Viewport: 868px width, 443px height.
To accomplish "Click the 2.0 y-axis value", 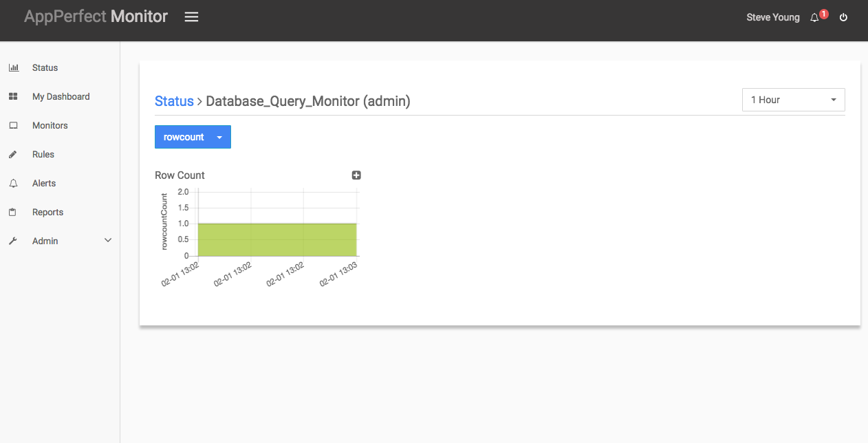I will point(183,191).
